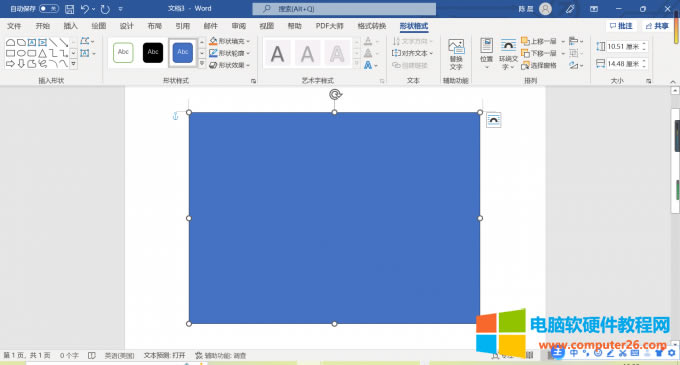Screen dimensions: 680x365
Task: Click the Undo arrow icon
Action: coord(85,9)
